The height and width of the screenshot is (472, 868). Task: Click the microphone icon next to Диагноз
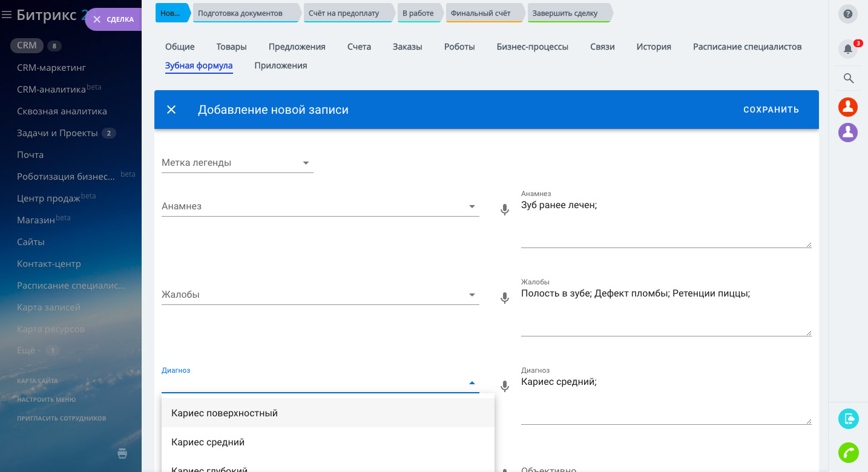pyautogui.click(x=504, y=386)
